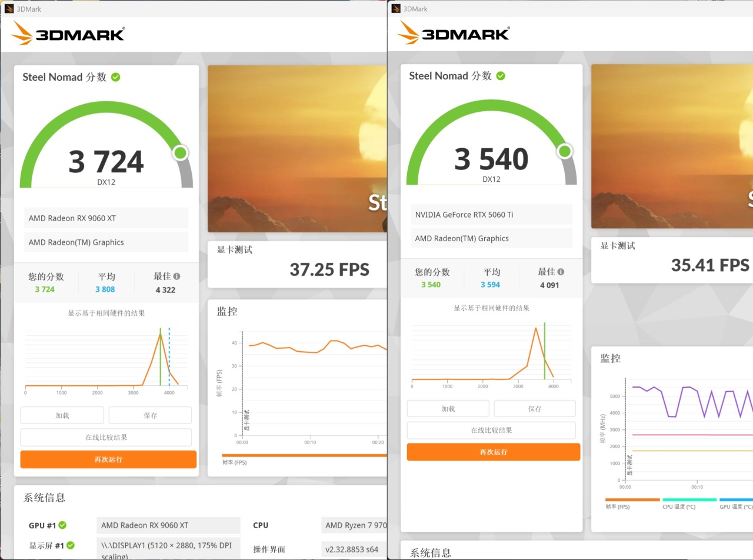Click GPU #1 row value AMD Radeon RX 9060 XT
This screenshot has width=753, height=560.
point(168,525)
